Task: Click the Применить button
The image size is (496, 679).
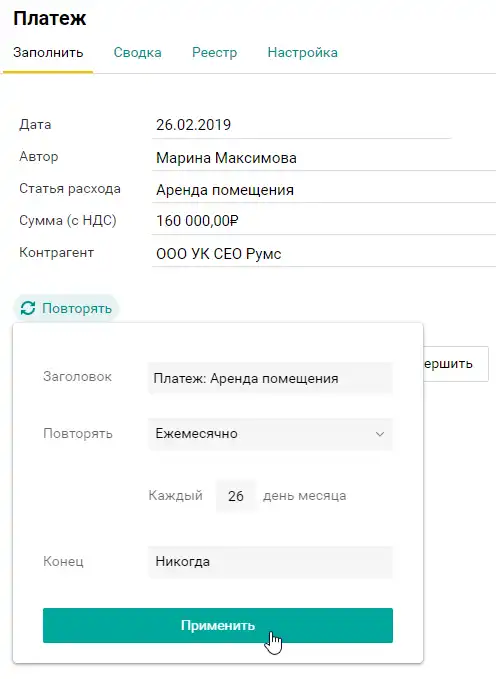Action: pos(218,625)
